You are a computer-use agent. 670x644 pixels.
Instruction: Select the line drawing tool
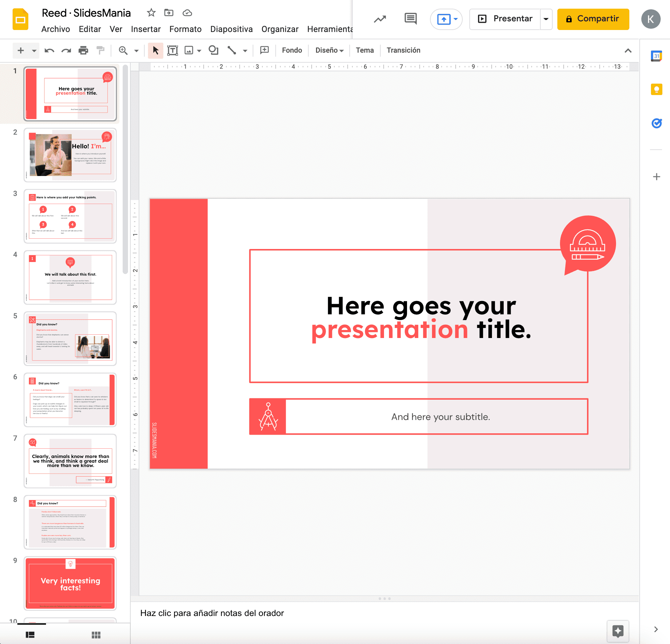[x=232, y=50]
